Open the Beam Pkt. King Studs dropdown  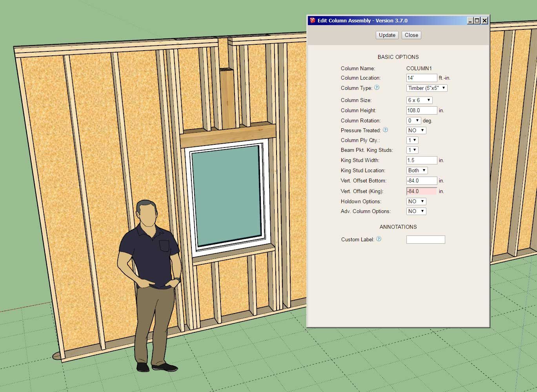click(412, 150)
